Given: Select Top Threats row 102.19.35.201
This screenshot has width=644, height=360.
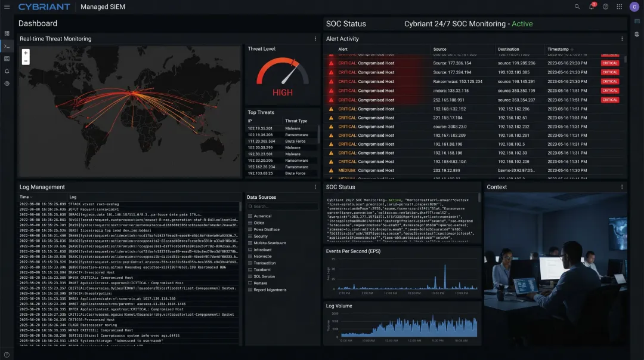Looking at the screenshot, I should tap(282, 128).
